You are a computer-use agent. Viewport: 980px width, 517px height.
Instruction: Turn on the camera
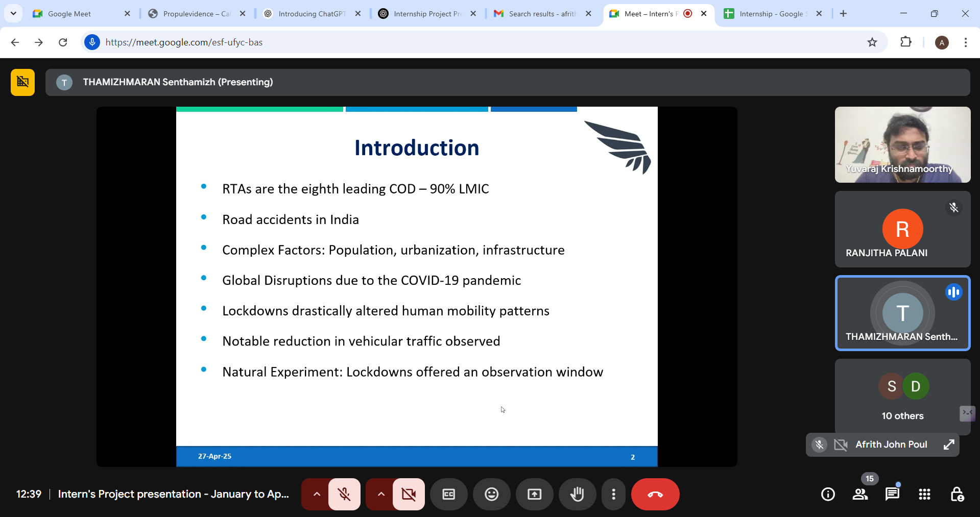click(x=409, y=494)
